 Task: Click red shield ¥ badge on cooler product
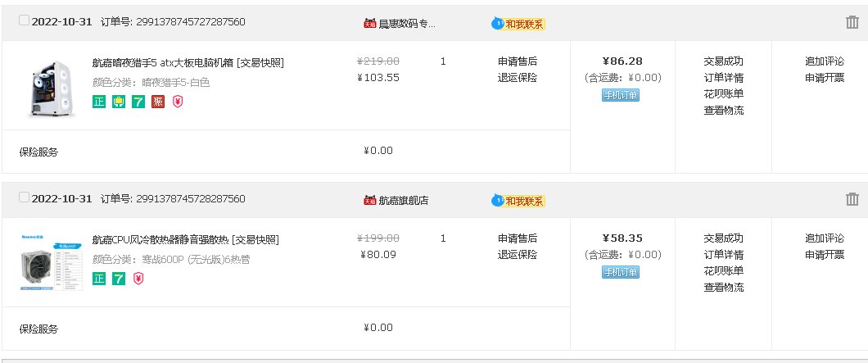point(138,279)
